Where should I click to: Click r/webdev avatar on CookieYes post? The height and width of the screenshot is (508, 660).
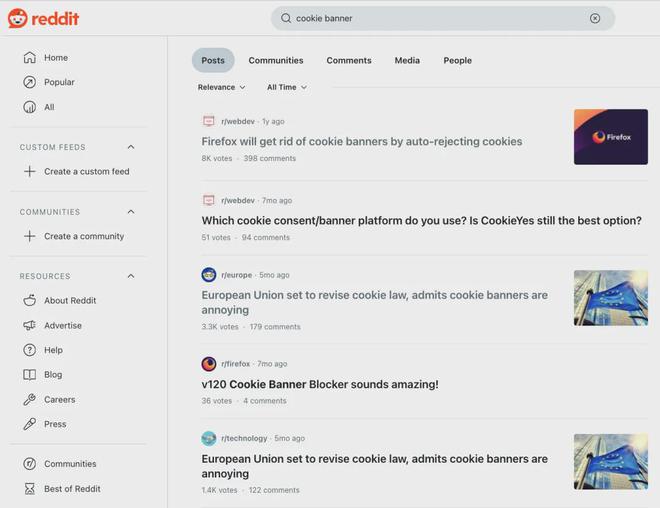pyautogui.click(x=209, y=200)
